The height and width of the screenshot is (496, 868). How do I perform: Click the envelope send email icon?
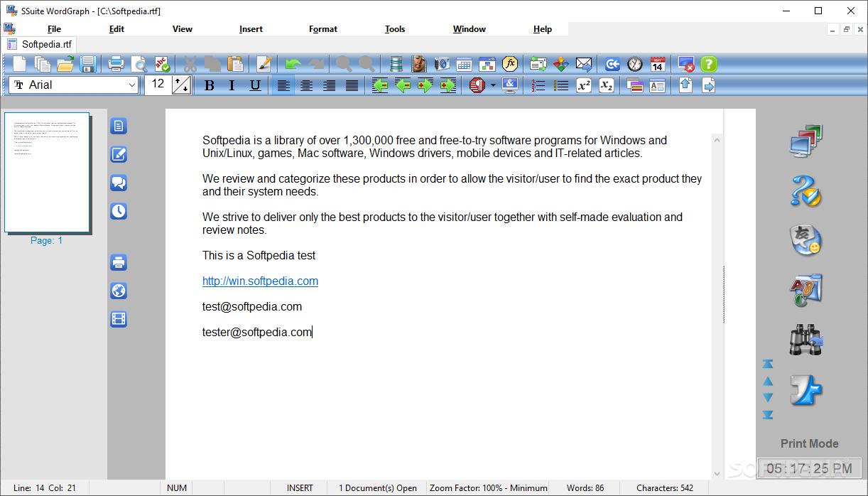584,64
